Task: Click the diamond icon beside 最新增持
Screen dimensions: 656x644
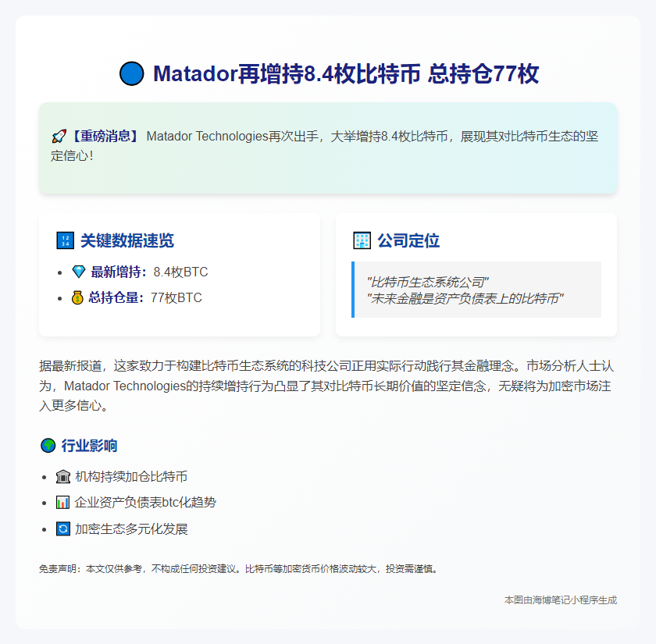Action: (x=79, y=272)
